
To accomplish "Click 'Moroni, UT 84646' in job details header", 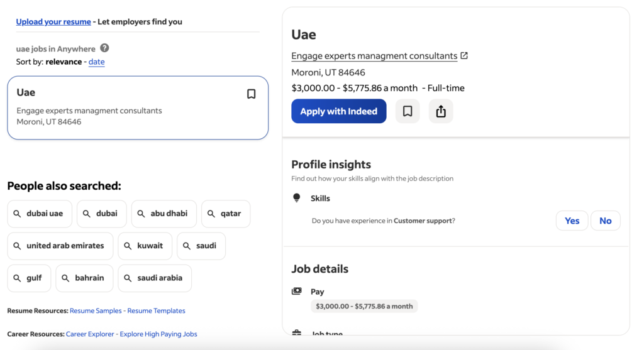I will click(x=328, y=73).
